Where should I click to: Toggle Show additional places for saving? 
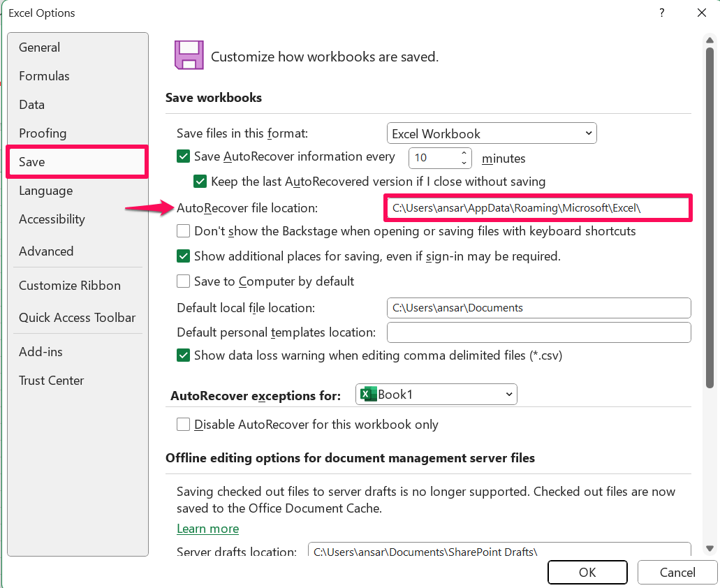(x=183, y=256)
